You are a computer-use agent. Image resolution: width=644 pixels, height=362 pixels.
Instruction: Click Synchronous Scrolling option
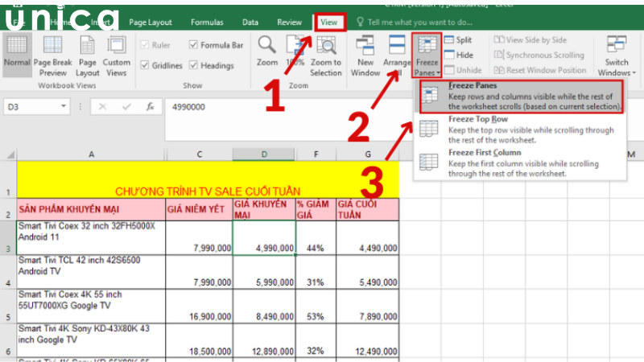539,55
